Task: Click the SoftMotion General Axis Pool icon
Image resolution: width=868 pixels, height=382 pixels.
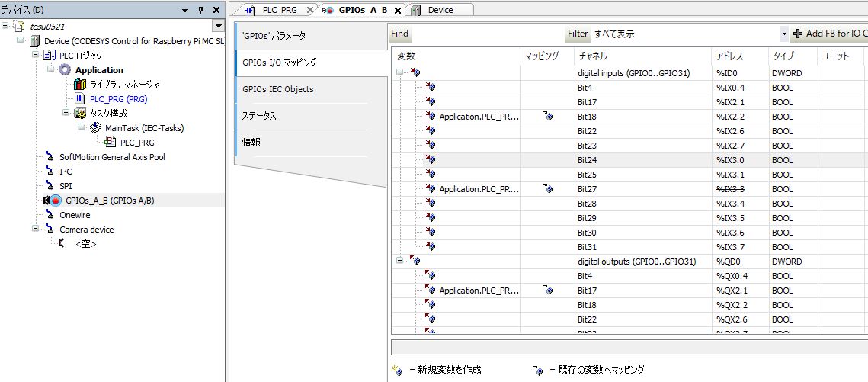Action: coord(50,156)
